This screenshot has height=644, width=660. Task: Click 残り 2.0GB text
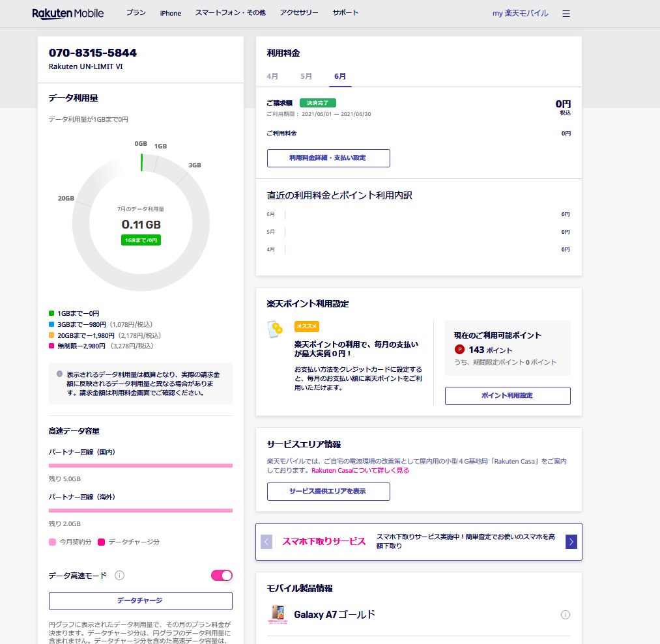(65, 524)
